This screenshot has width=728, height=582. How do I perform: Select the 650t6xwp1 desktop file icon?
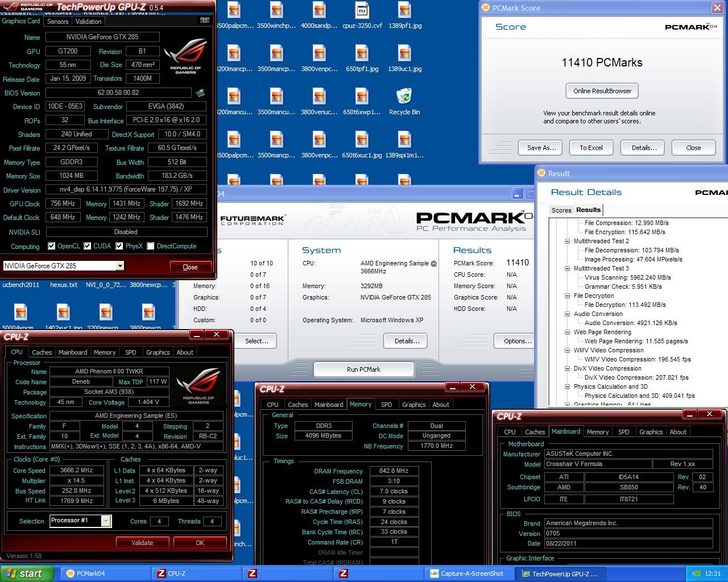point(362,102)
